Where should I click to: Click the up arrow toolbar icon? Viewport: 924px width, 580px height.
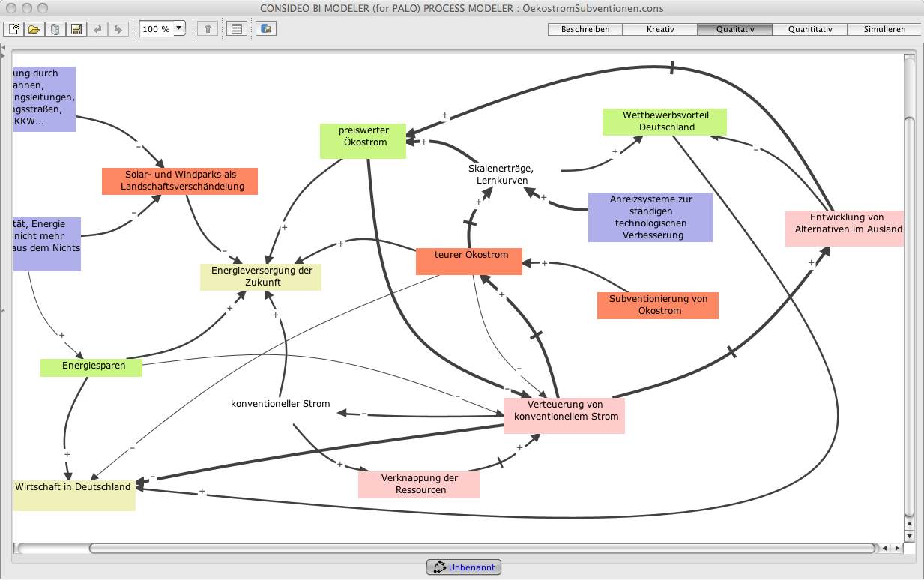[x=208, y=29]
